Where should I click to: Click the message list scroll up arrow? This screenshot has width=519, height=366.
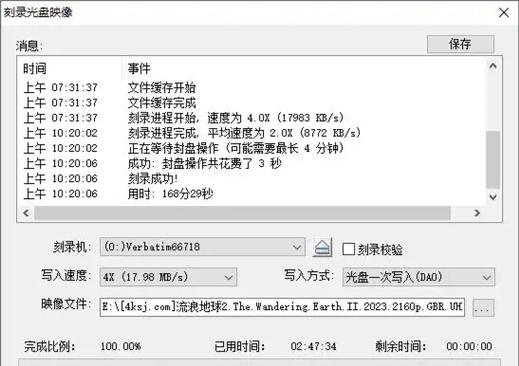tap(493, 66)
